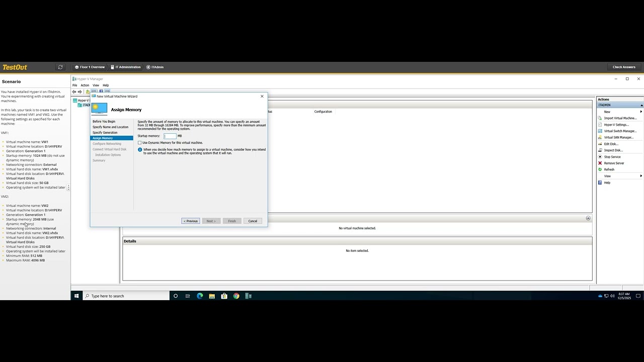Open the File menu

(x=74, y=85)
